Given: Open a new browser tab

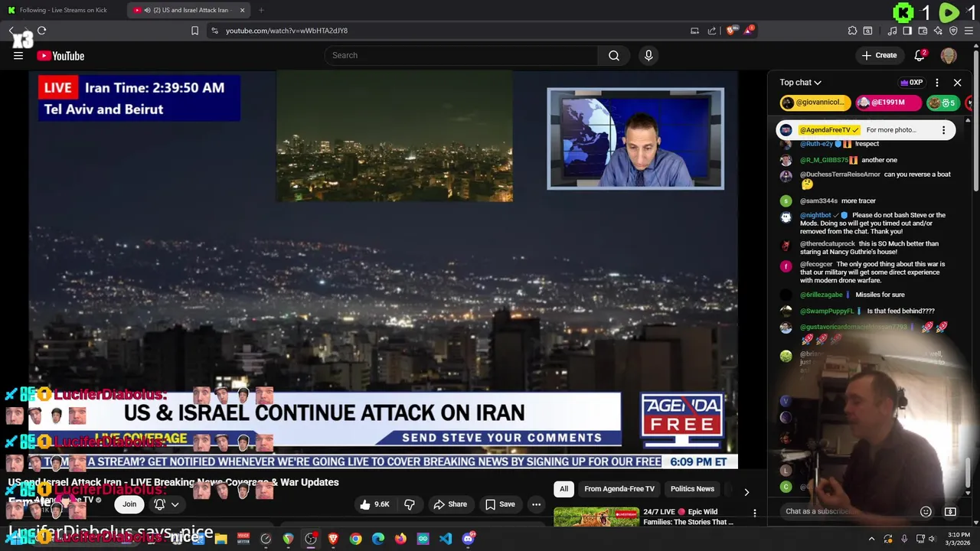Looking at the screenshot, I should 261,10.
